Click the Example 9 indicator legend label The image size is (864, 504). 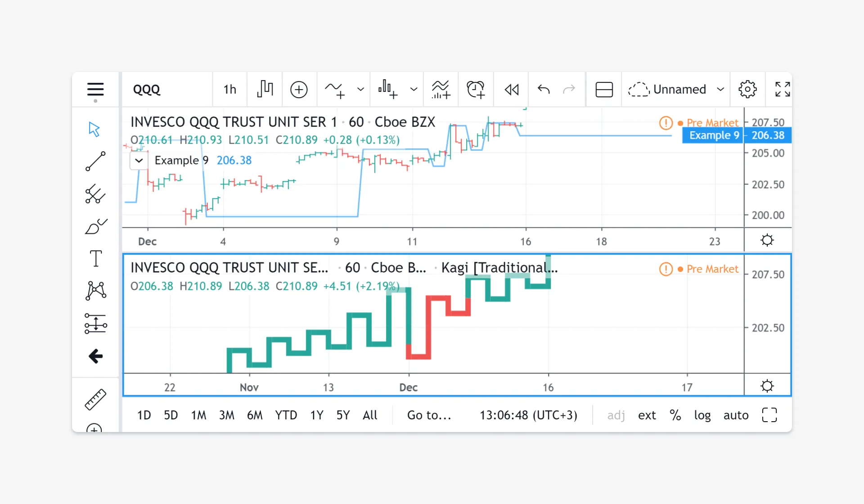pyautogui.click(x=181, y=160)
